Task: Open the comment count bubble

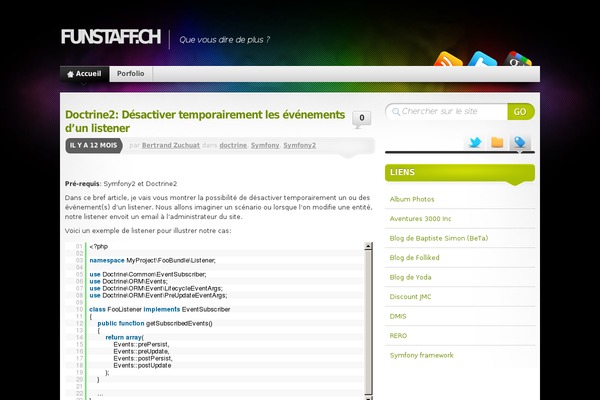Action: (361, 119)
